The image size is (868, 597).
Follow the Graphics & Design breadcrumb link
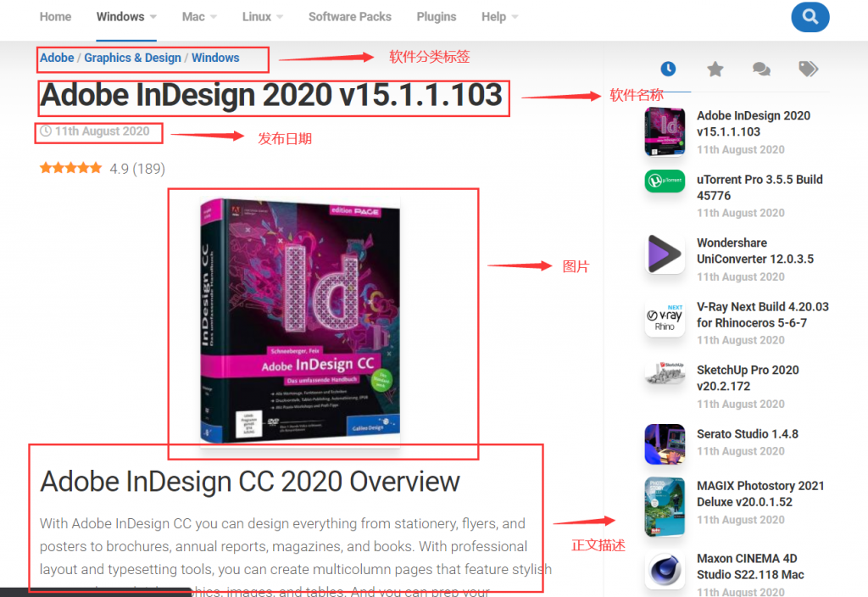tap(132, 58)
